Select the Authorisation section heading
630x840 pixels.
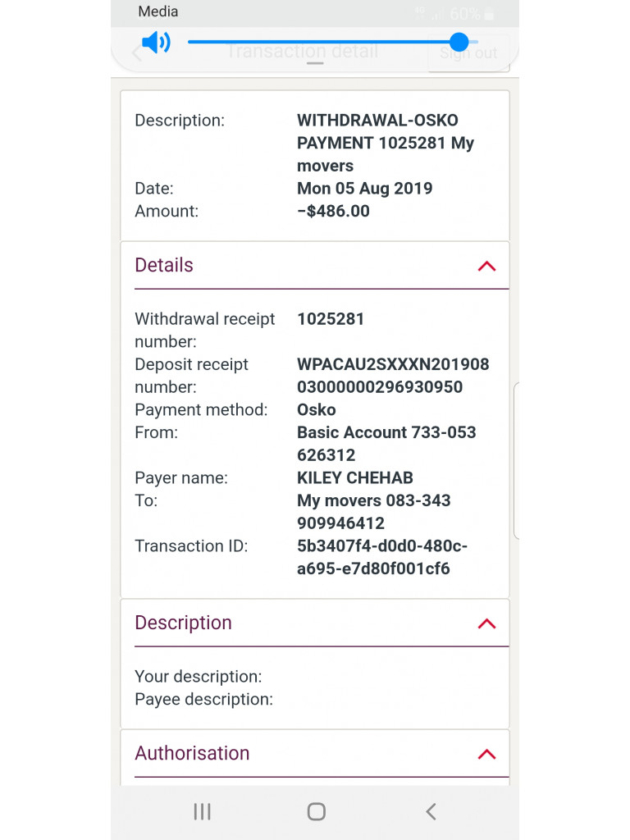pos(192,754)
